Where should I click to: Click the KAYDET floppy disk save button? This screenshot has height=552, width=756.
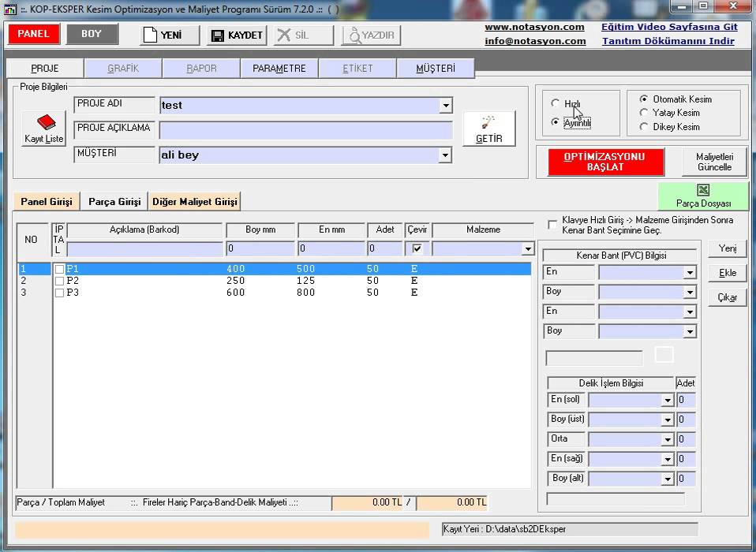(x=237, y=35)
